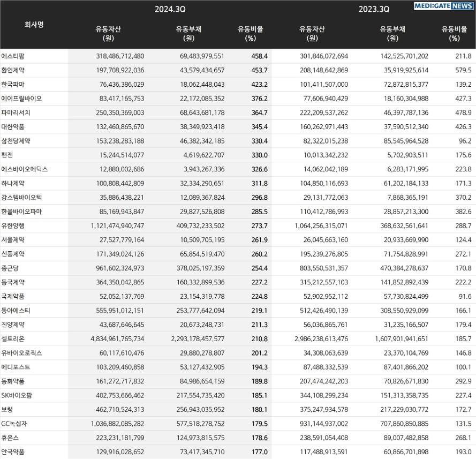Select company name 에이프릴바이오
This screenshot has width=476, height=459.
click(21, 99)
